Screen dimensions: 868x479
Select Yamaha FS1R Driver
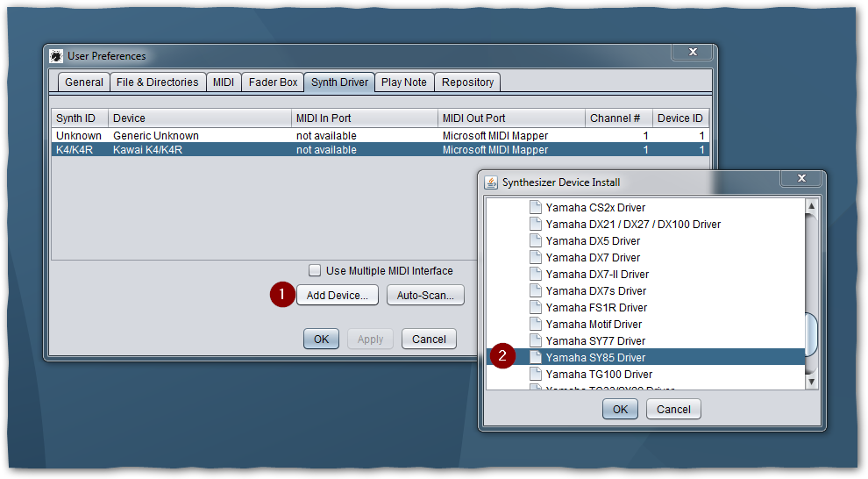click(x=596, y=307)
